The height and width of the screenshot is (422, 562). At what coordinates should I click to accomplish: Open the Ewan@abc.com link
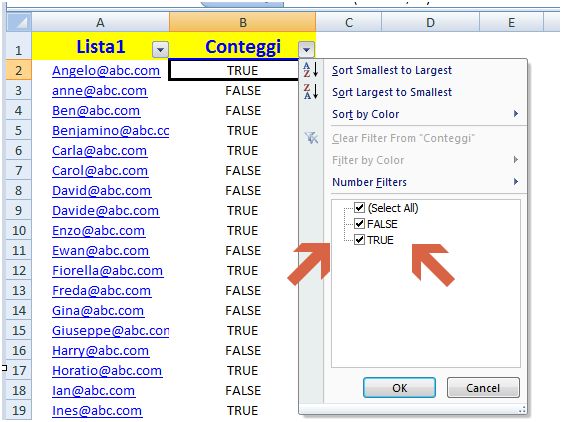100,251
